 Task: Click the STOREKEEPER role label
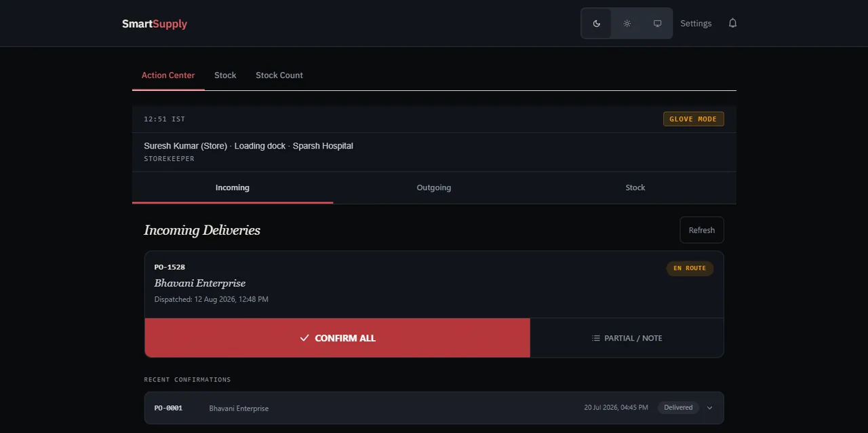[169, 159]
